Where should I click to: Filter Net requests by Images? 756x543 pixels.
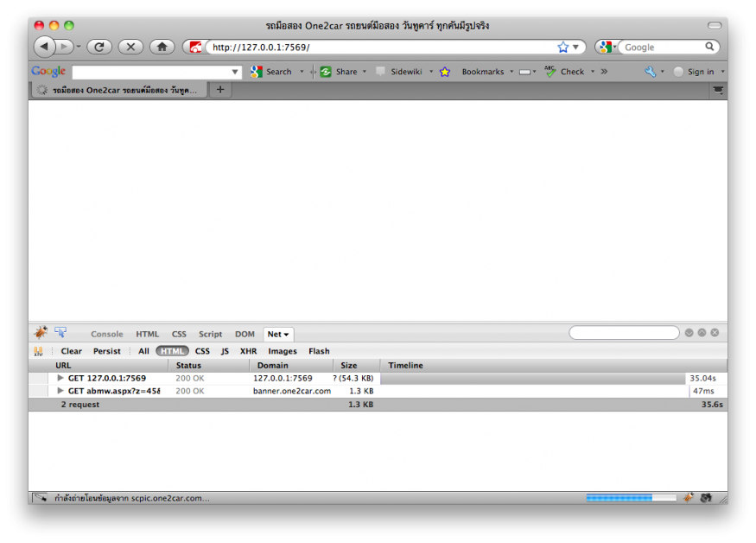coord(283,351)
